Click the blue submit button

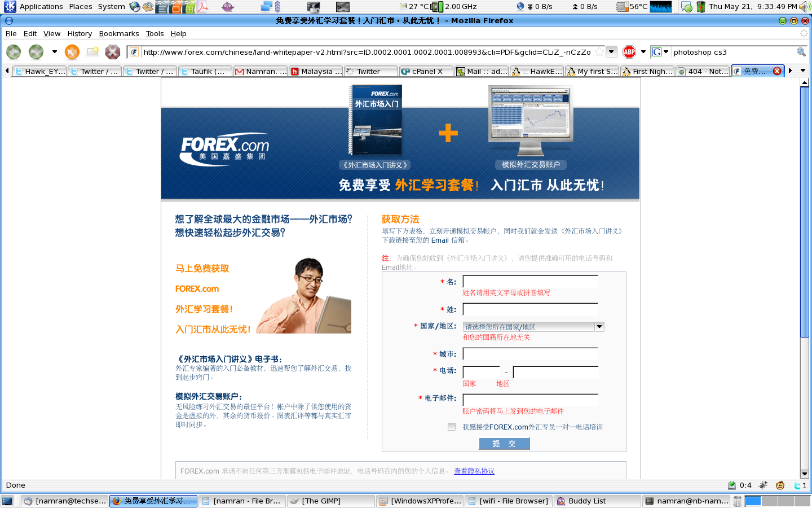coord(504,444)
